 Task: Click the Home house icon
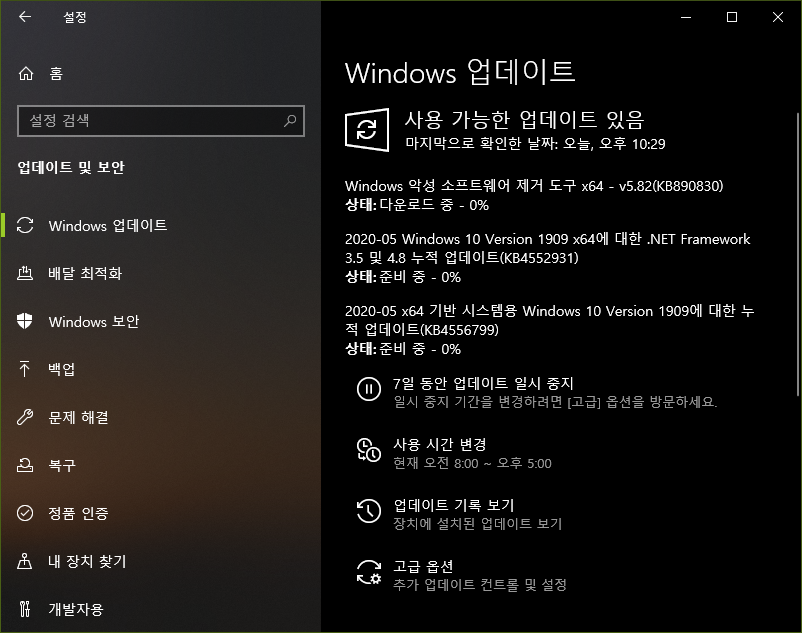click(x=26, y=74)
